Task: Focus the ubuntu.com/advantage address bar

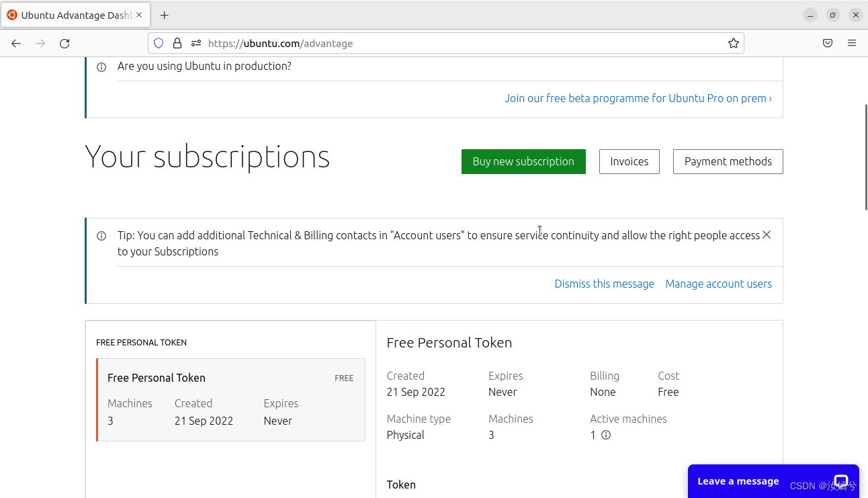Action: point(445,43)
